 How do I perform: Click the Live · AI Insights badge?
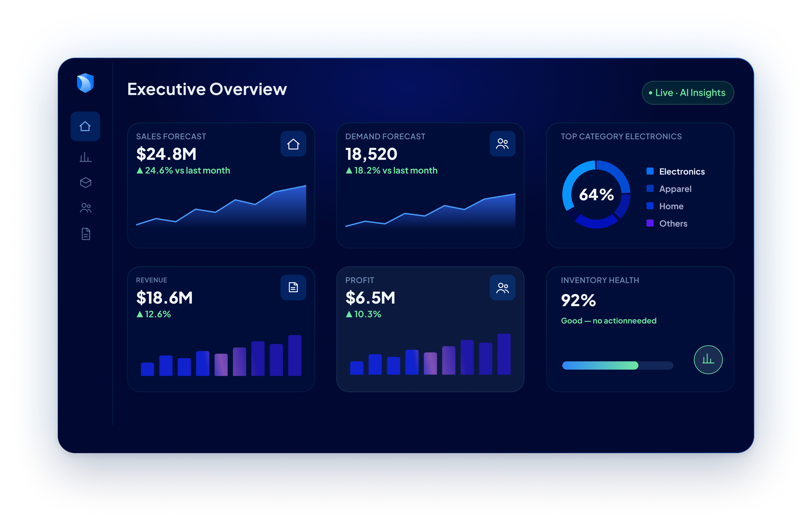point(687,93)
